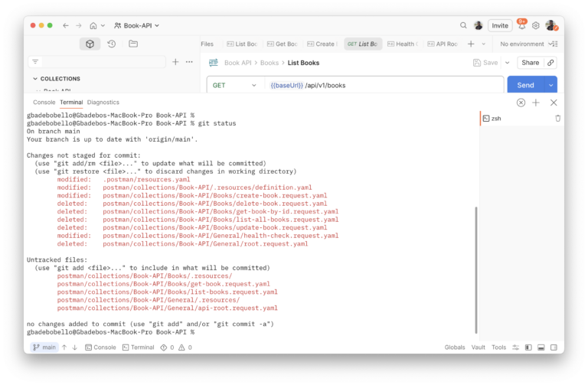The height and width of the screenshot is (385, 588).
Task: Copy link with the chain icon
Action: [550, 63]
